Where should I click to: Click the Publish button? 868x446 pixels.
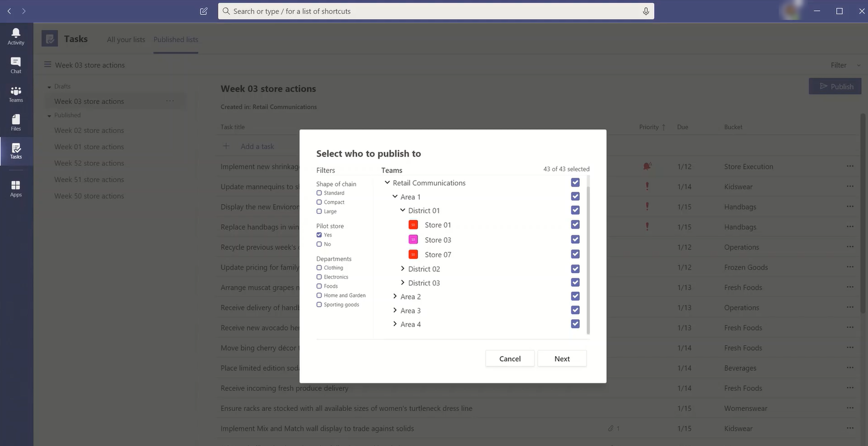click(x=835, y=86)
